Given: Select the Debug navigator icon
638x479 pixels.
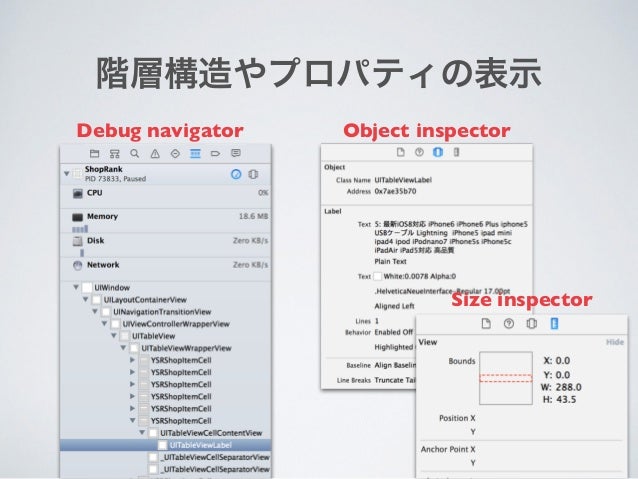Looking at the screenshot, I should click(195, 153).
